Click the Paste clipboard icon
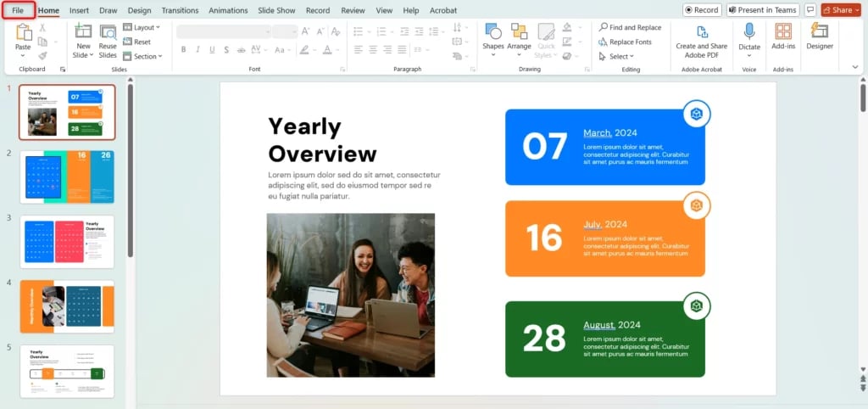Viewport: 868px width, 409px height. (x=23, y=36)
